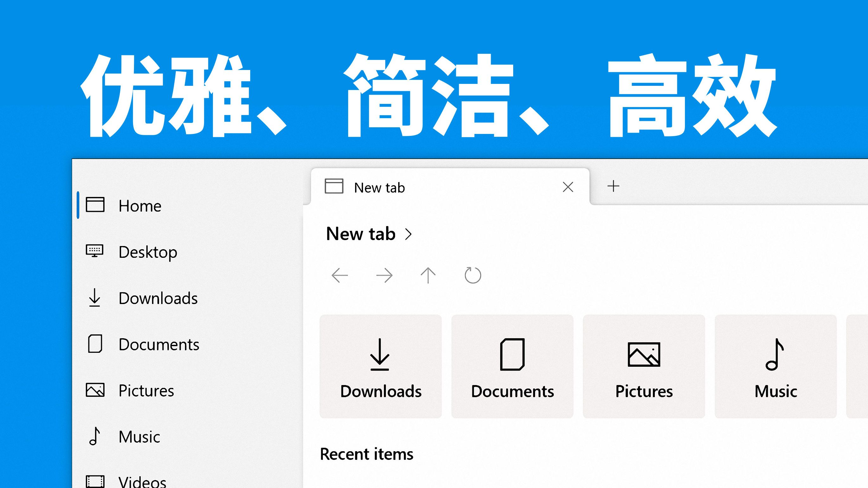Open the Documents card label
Screen dimensions: 868x488
513,391
